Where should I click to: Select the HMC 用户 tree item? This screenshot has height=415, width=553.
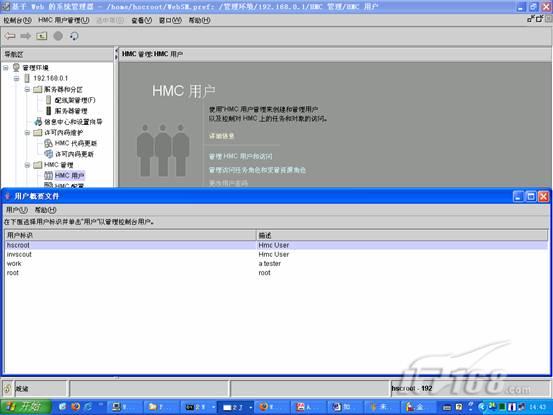(x=69, y=175)
